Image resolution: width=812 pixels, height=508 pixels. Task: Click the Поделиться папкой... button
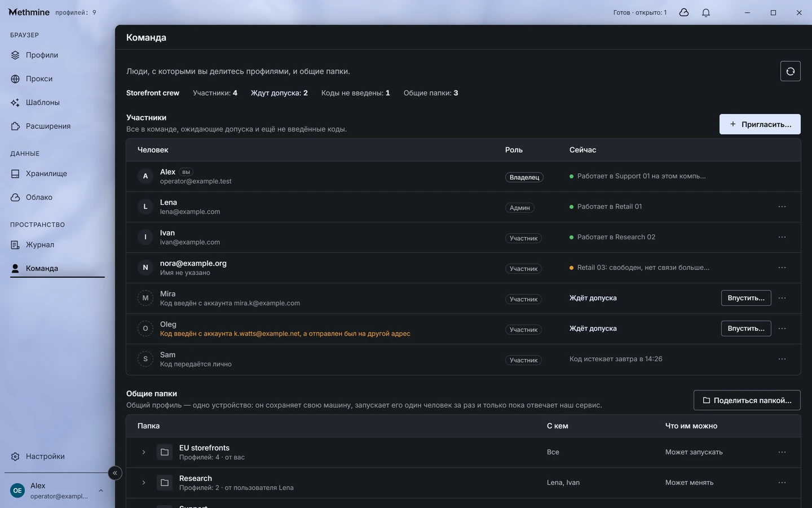click(747, 400)
